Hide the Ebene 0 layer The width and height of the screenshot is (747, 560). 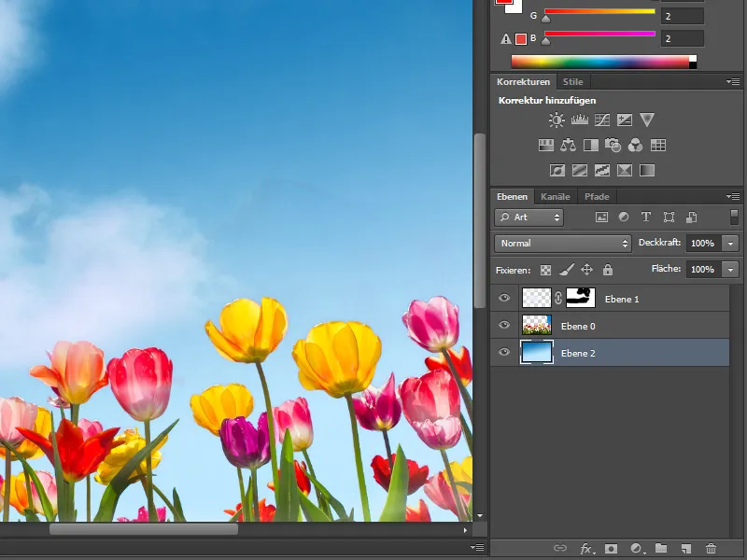pyautogui.click(x=504, y=325)
